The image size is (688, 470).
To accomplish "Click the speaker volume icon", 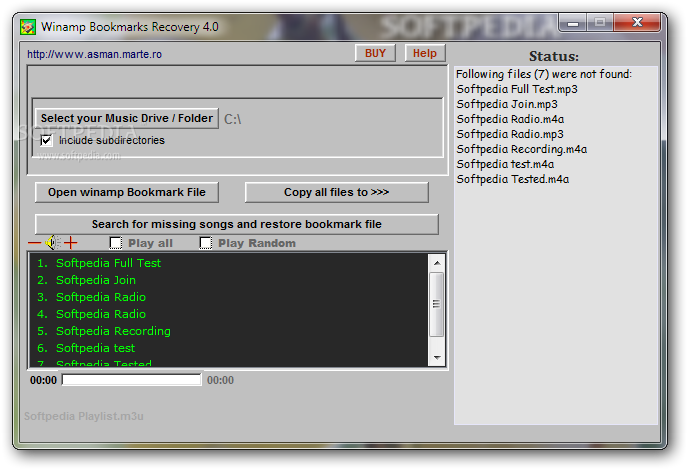I will tap(53, 242).
